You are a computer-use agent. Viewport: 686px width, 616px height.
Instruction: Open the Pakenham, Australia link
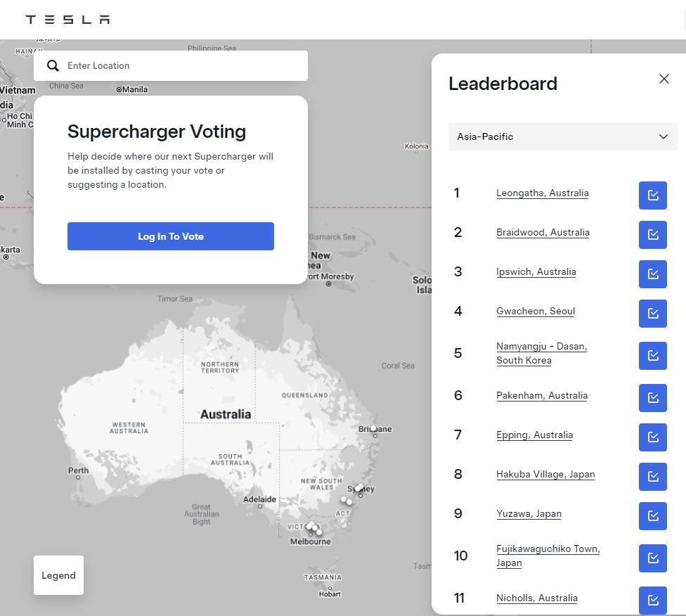pyautogui.click(x=542, y=396)
